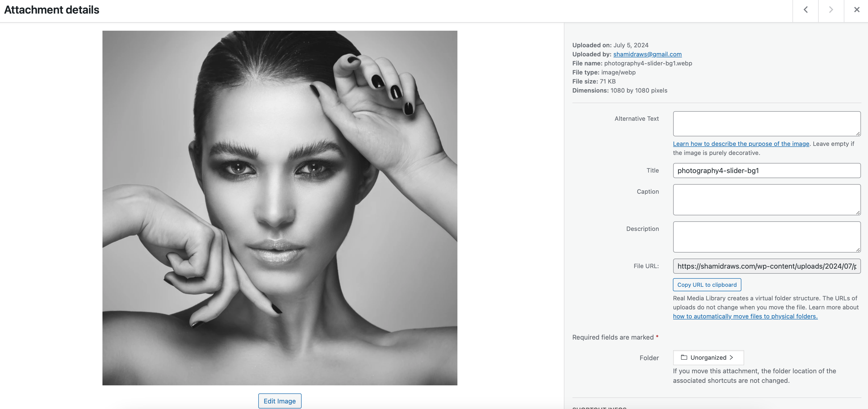Grab the Description box resize handle

(858, 250)
